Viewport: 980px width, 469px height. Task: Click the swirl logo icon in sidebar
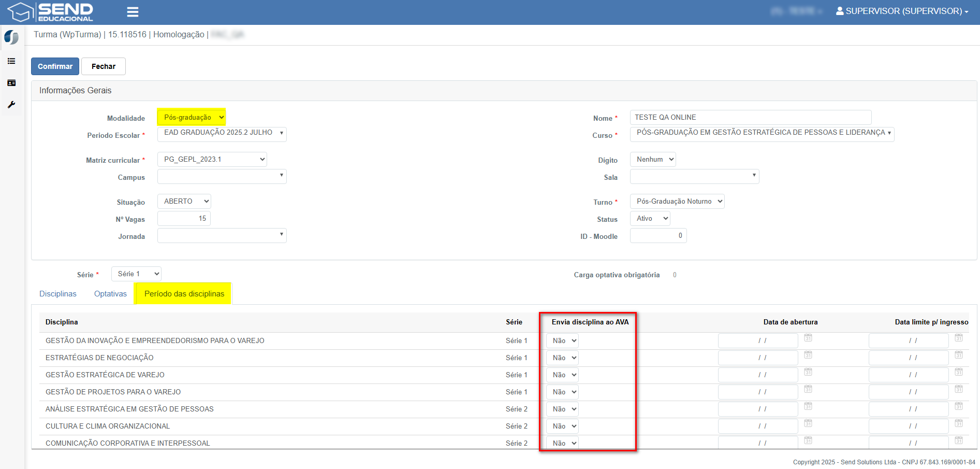[x=11, y=37]
